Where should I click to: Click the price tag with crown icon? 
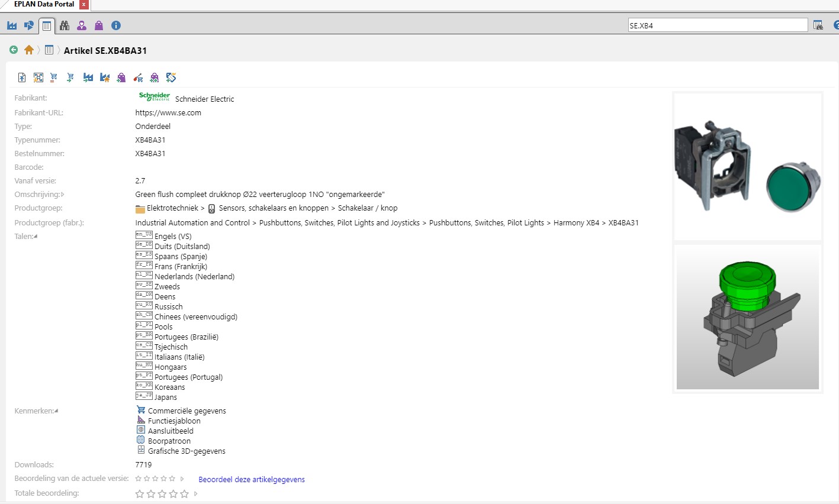tap(171, 77)
